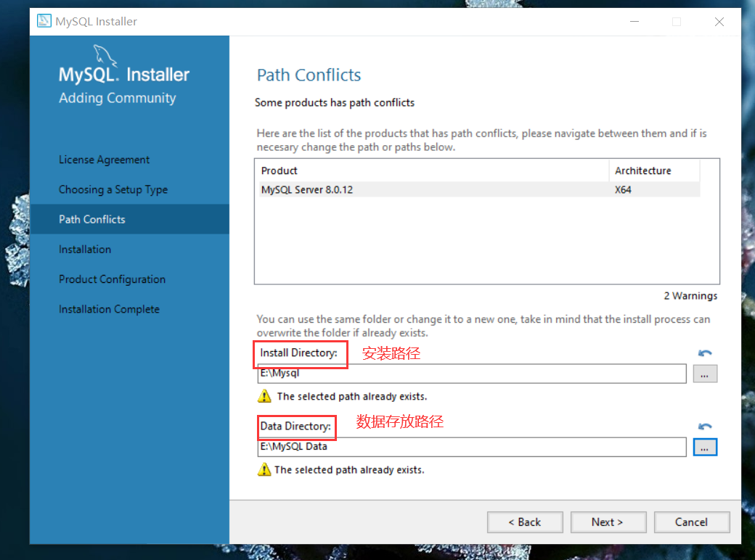The image size is (755, 560).
Task: Cancel the MySQL installation
Action: pyautogui.click(x=691, y=522)
